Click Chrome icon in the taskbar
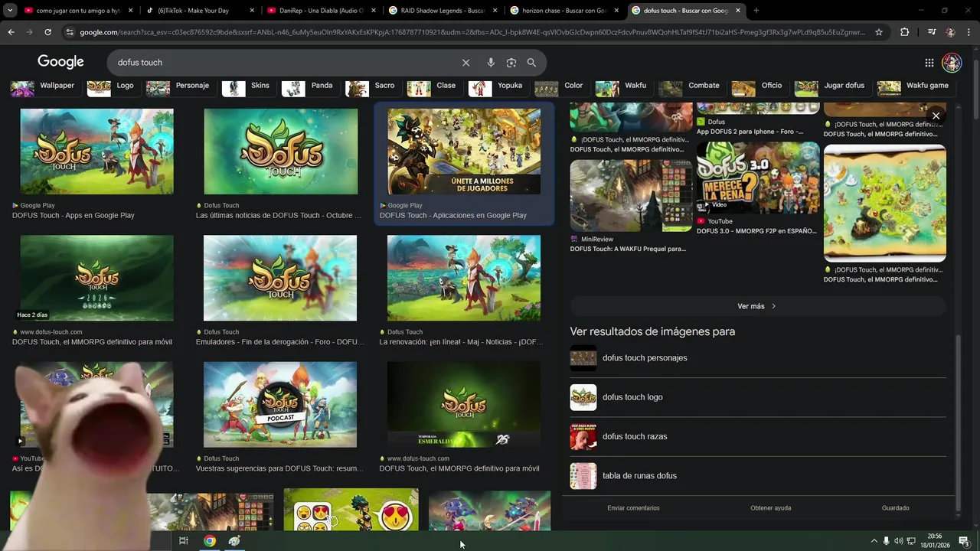The width and height of the screenshot is (980, 551). [209, 541]
